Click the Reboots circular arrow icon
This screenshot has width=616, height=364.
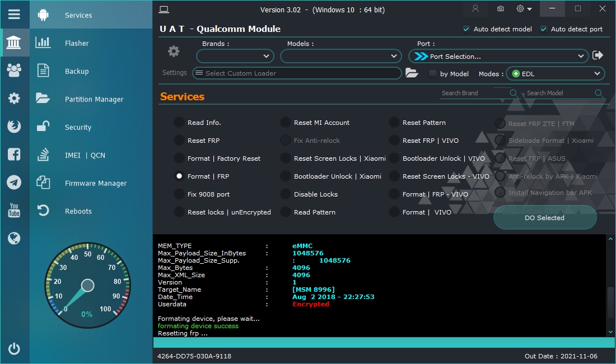(43, 211)
